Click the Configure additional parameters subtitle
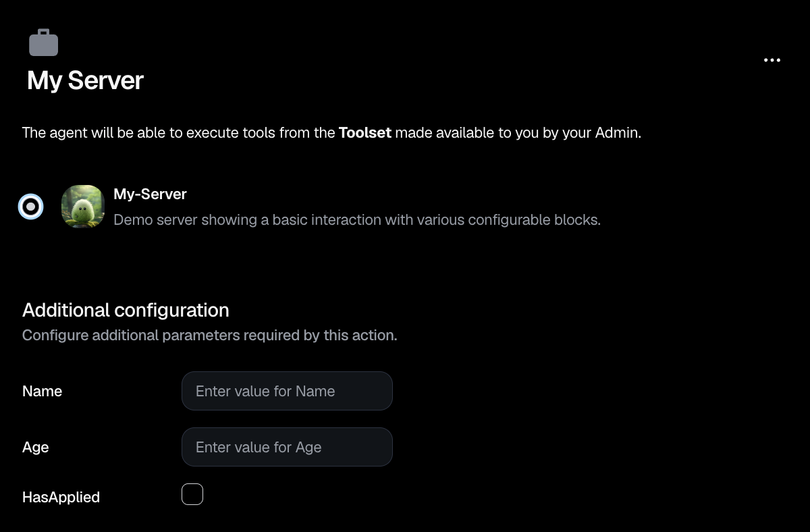The width and height of the screenshot is (810, 532). pyautogui.click(x=209, y=335)
